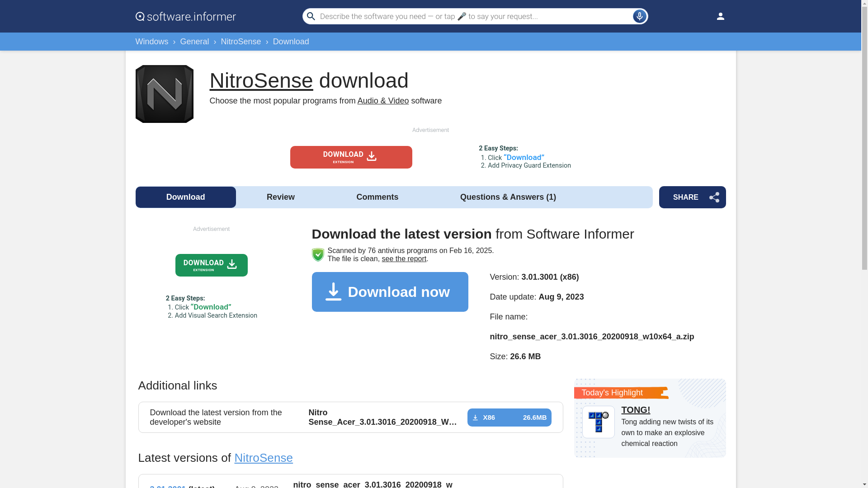Focus the software search field
868x488 pixels.
pos(475,16)
